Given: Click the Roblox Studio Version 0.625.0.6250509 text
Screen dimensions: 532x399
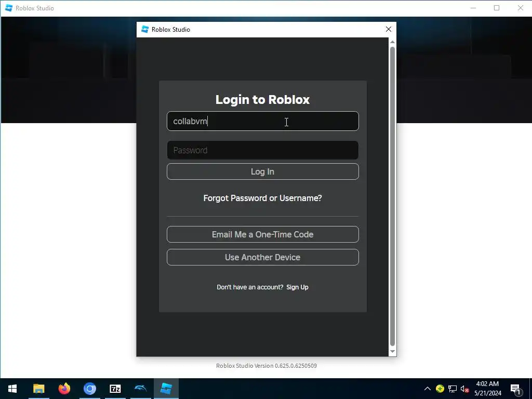Looking at the screenshot, I should [267, 366].
